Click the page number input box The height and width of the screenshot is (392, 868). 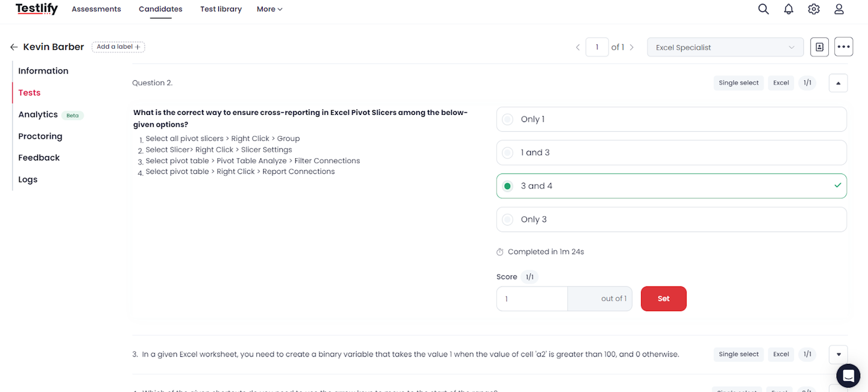tap(597, 47)
